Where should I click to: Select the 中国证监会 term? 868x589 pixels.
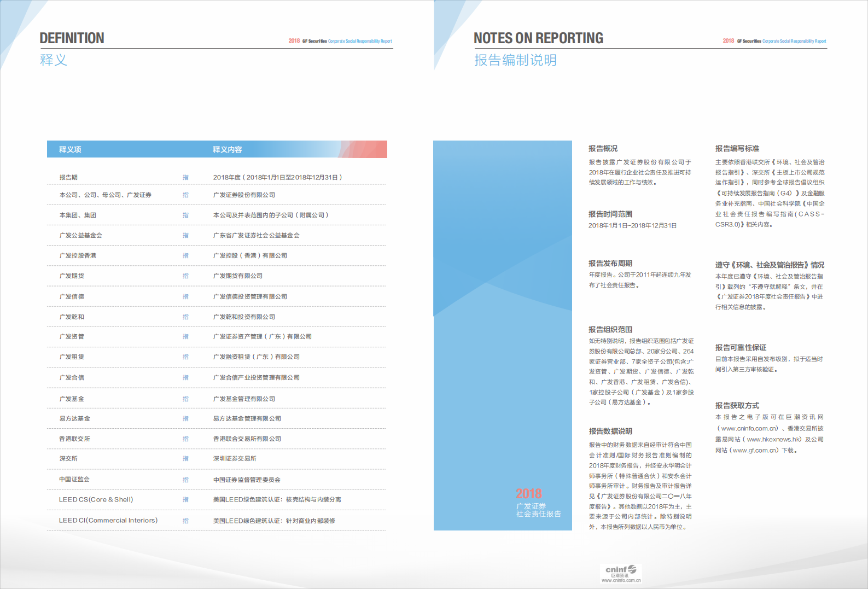click(74, 479)
